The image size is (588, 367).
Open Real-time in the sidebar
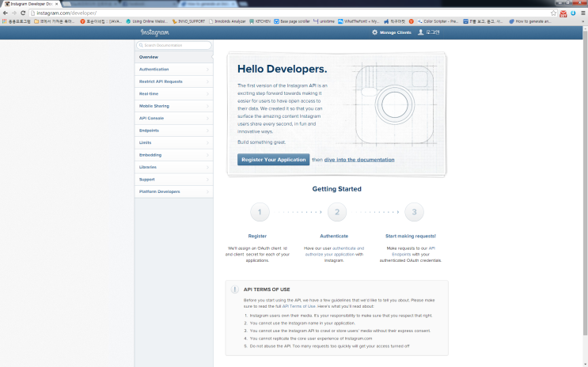[x=173, y=93]
